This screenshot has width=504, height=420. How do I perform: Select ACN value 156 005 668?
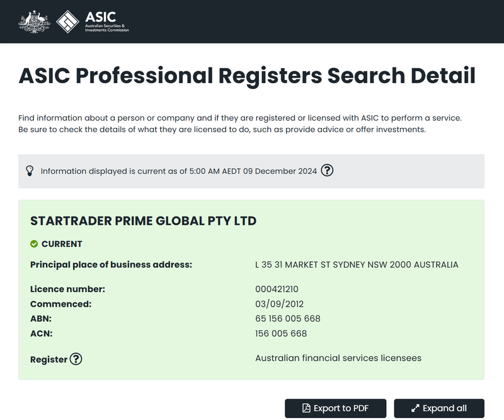(281, 334)
